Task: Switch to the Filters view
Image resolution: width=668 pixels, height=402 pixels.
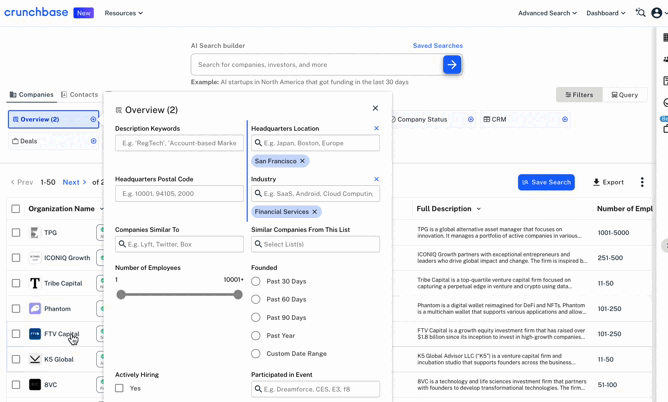Action: [x=579, y=95]
